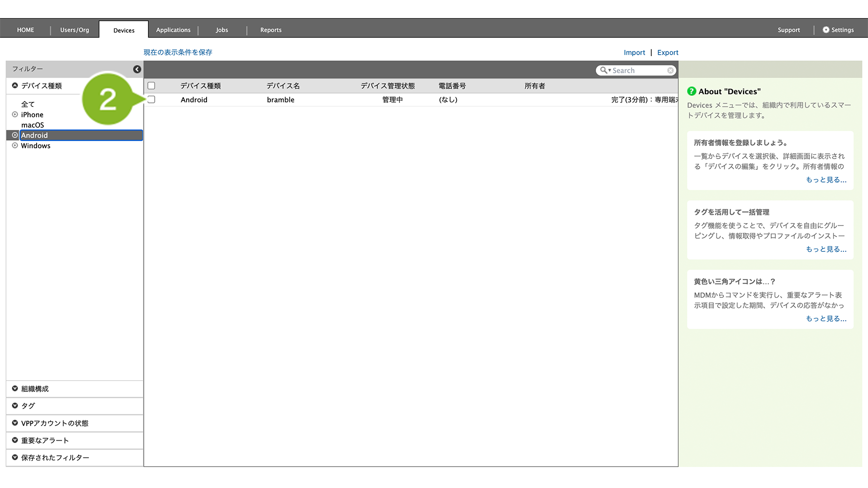
Task: Expand the 組織構成 filter section
Action: click(15, 388)
